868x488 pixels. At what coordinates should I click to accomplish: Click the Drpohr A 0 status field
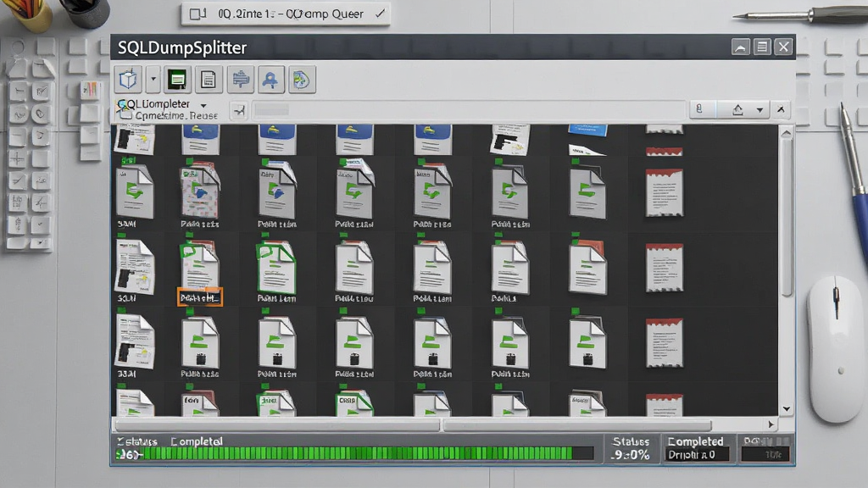[696, 455]
